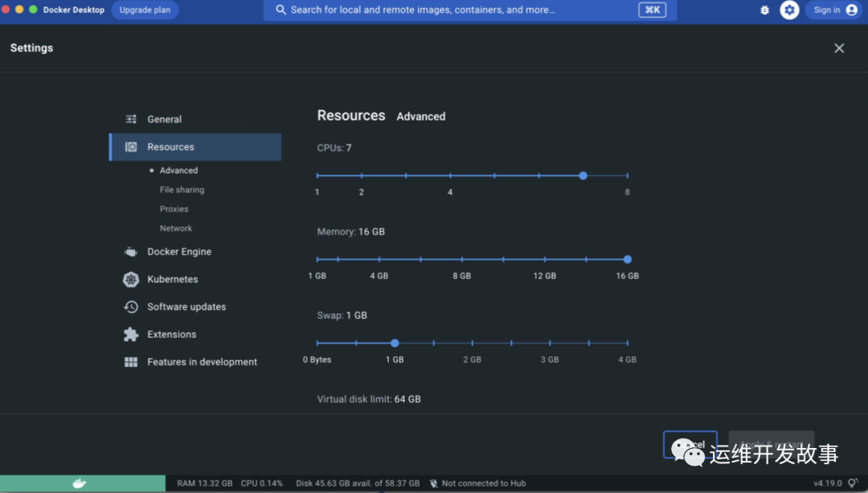Open the troubleshoot bug icon
This screenshot has width=868, height=493.
click(764, 10)
